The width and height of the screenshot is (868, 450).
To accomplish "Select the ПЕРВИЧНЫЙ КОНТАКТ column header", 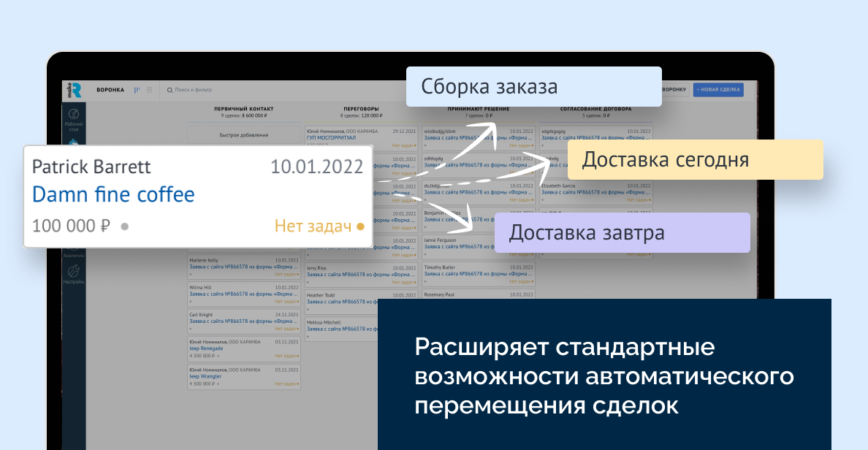I will pyautogui.click(x=243, y=109).
